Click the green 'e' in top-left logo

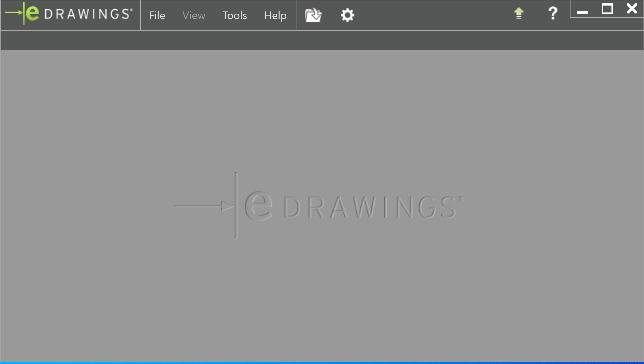pyautogui.click(x=33, y=13)
